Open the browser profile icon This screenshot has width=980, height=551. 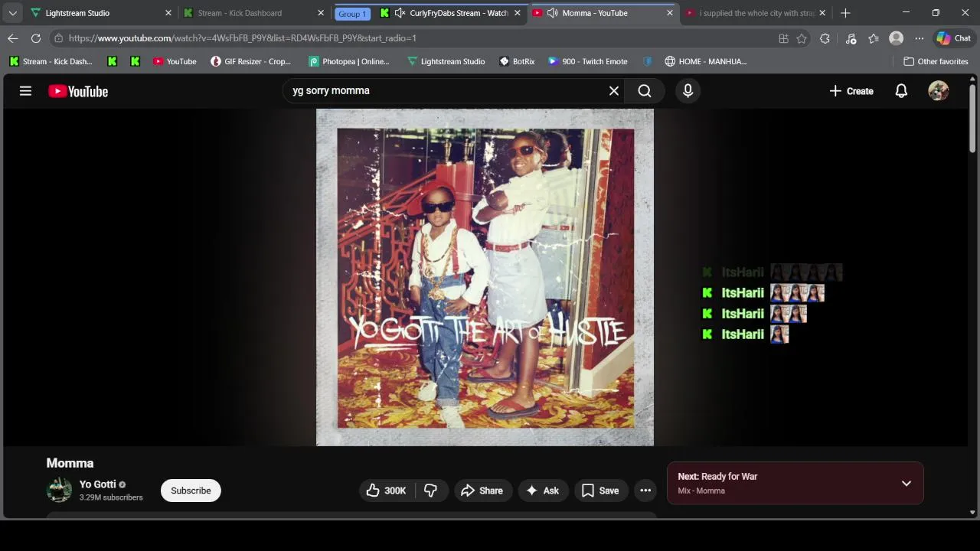[896, 38]
